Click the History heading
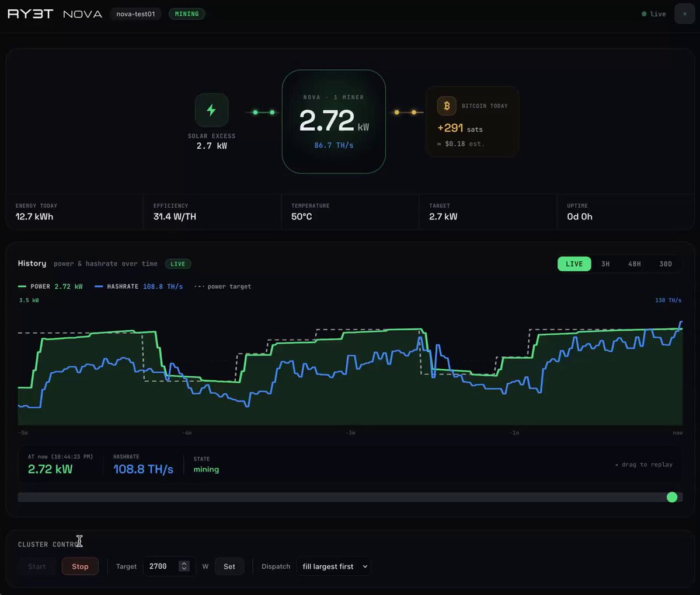This screenshot has height=595, width=700. point(32,264)
